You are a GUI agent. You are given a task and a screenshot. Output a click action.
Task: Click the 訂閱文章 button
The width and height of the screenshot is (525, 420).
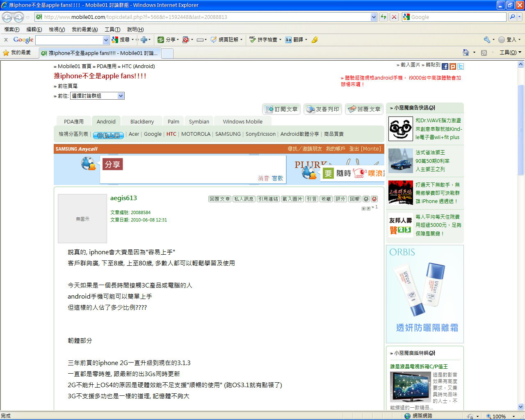[282, 109]
